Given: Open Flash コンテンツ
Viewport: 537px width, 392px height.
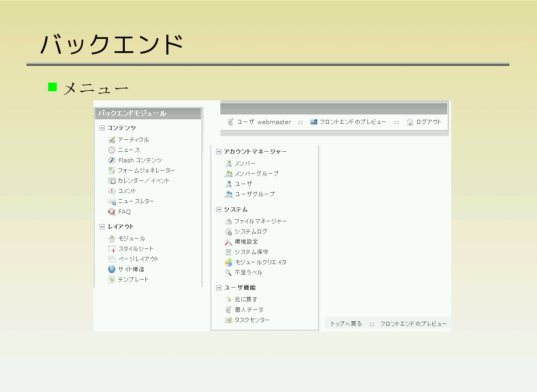Looking at the screenshot, I should coord(140,160).
